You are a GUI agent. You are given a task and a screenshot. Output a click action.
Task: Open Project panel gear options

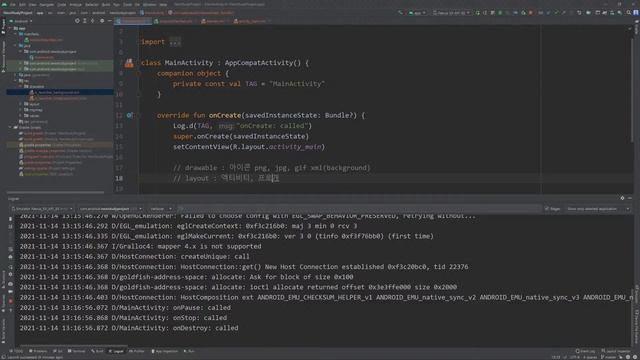point(102,21)
